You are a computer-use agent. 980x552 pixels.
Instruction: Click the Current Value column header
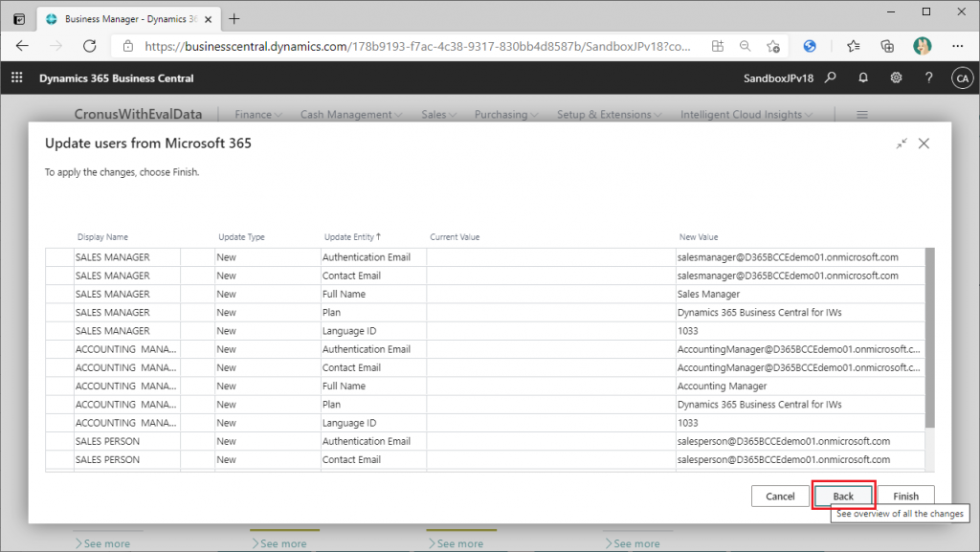pyautogui.click(x=455, y=237)
